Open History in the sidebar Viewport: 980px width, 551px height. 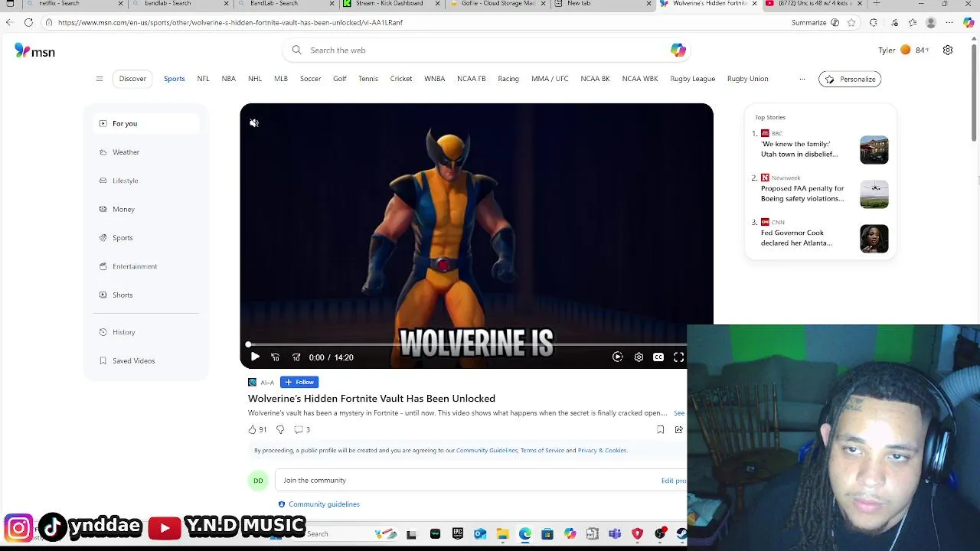pyautogui.click(x=145, y=332)
